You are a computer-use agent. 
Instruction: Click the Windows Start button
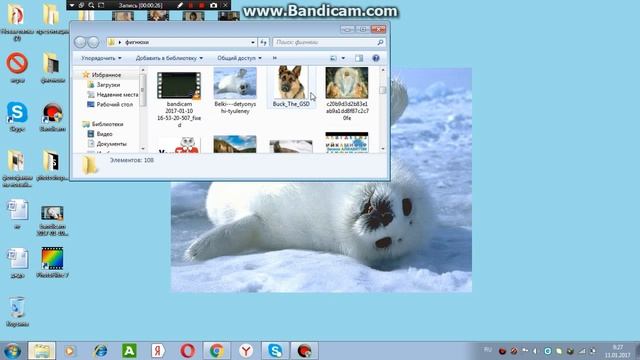click(12, 351)
